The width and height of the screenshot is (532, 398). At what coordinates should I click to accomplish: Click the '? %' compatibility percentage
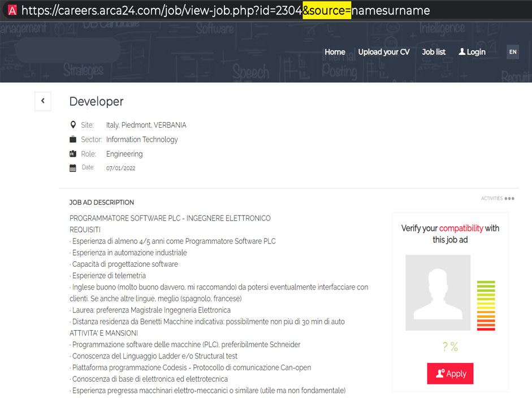point(449,347)
